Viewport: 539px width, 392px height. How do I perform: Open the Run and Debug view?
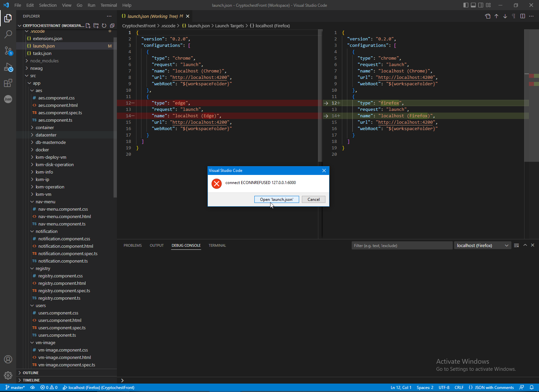tap(8, 67)
